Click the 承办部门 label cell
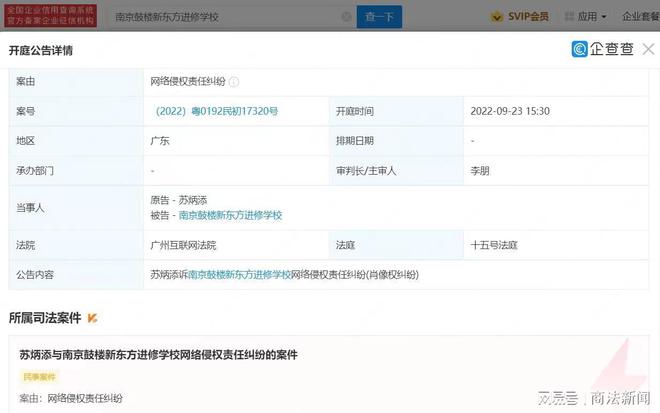Viewport: 660px width, 413px height. pos(76,171)
